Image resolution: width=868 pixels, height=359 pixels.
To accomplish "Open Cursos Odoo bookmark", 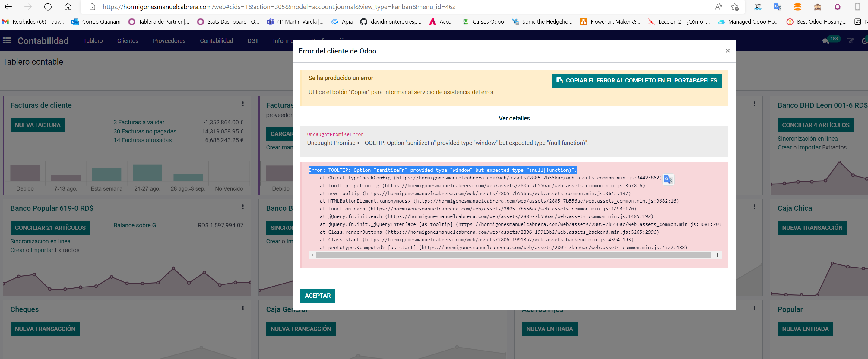I will pos(483,22).
